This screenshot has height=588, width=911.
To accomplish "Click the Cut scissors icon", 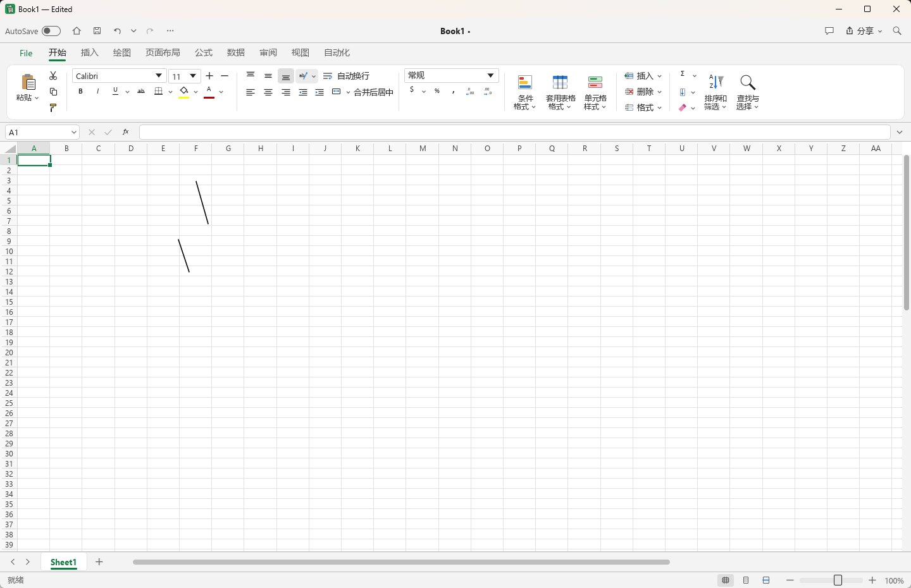I will (53, 76).
